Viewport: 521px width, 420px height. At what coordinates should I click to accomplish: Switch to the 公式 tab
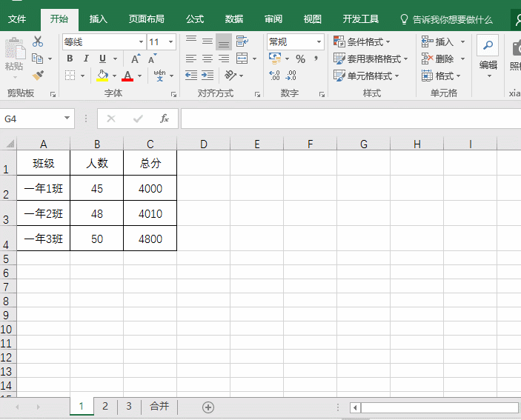tap(195, 19)
